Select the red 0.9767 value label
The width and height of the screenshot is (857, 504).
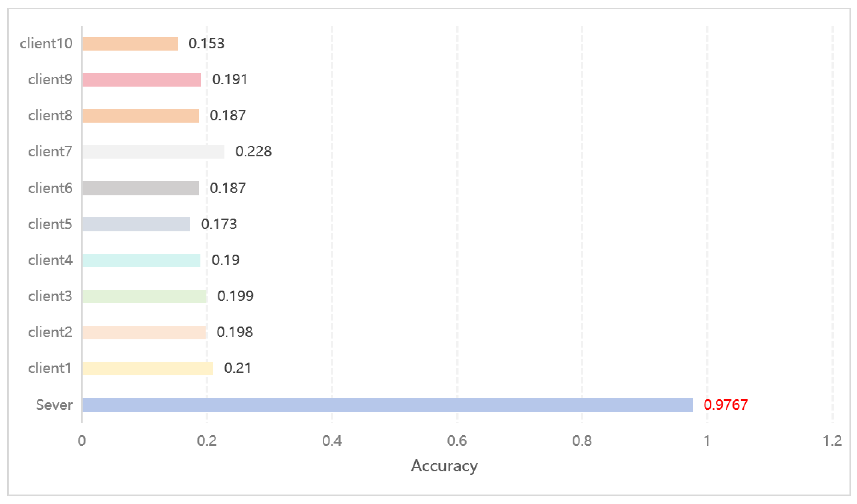pyautogui.click(x=725, y=405)
